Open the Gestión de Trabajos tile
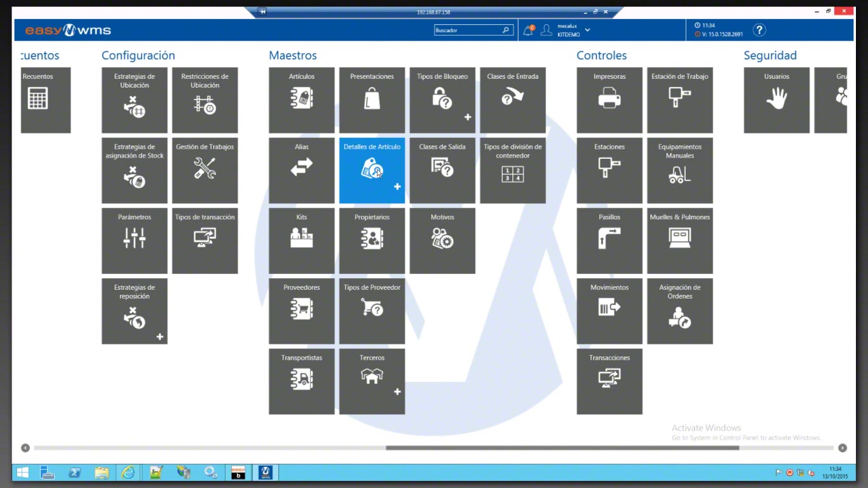The width and height of the screenshot is (868, 488). pyautogui.click(x=205, y=171)
